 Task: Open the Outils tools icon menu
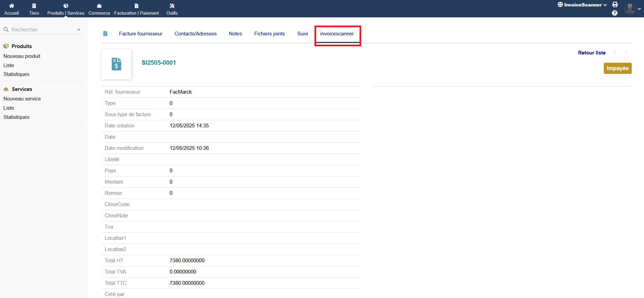click(x=172, y=6)
